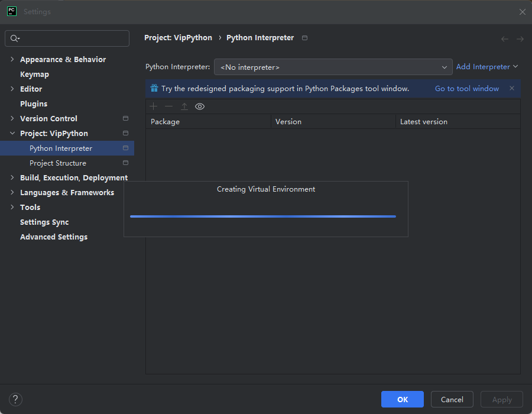Image resolution: width=532 pixels, height=414 pixels.
Task: Select Project Structure in the sidebar
Action: 58,163
